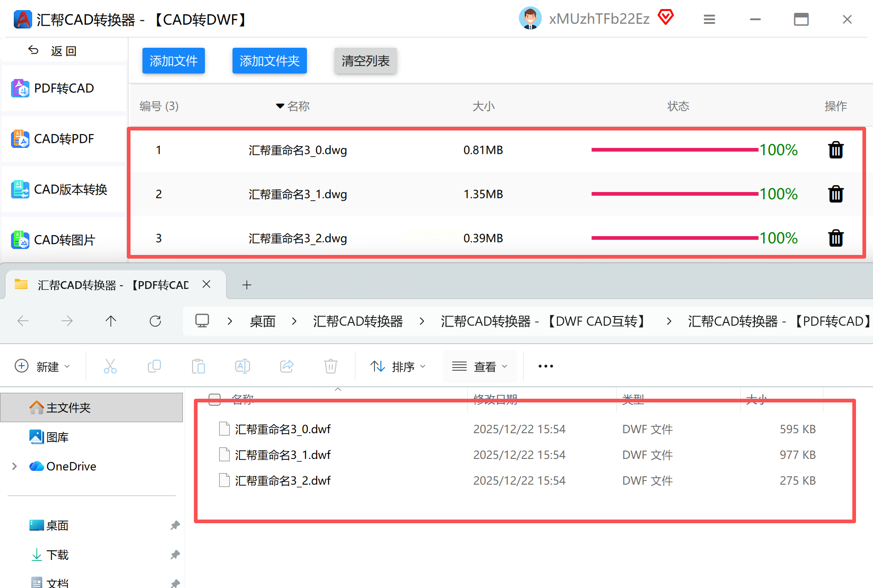Unpin 桌面 via its pin icon

point(175,525)
